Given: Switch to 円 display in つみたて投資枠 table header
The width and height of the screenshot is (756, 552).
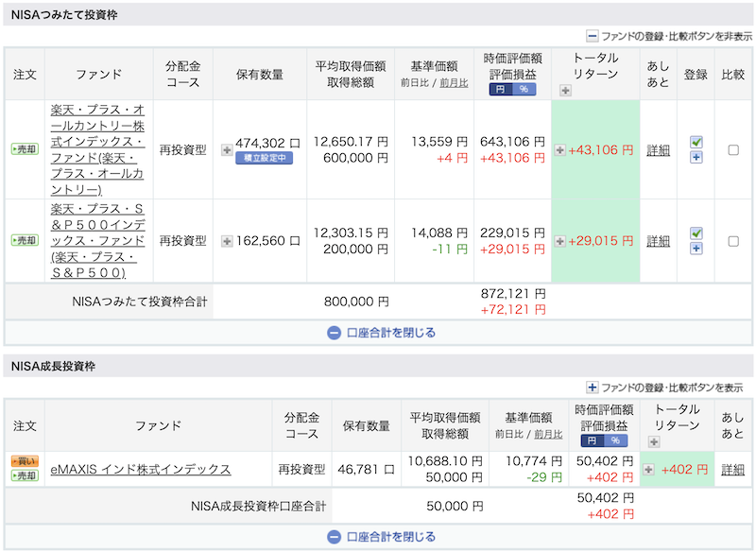Looking at the screenshot, I should 501,89.
